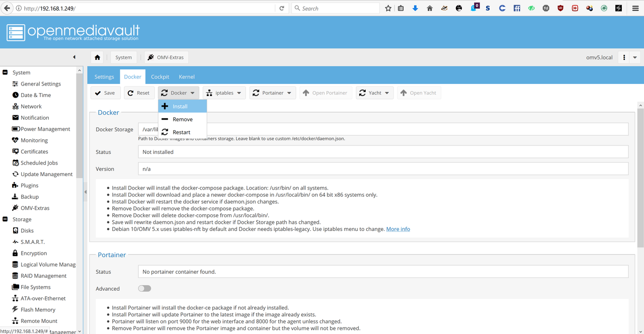The height and width of the screenshot is (334, 644).
Task: Choose Install from the Docker menu
Action: coord(183,106)
